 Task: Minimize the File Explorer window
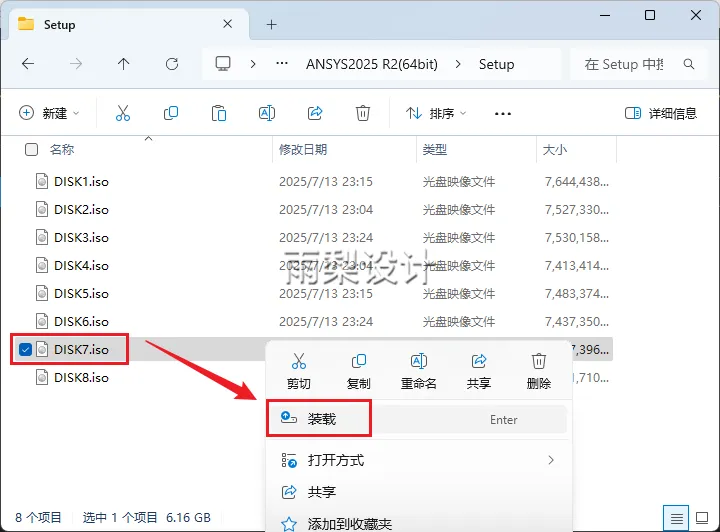pyautogui.click(x=605, y=15)
